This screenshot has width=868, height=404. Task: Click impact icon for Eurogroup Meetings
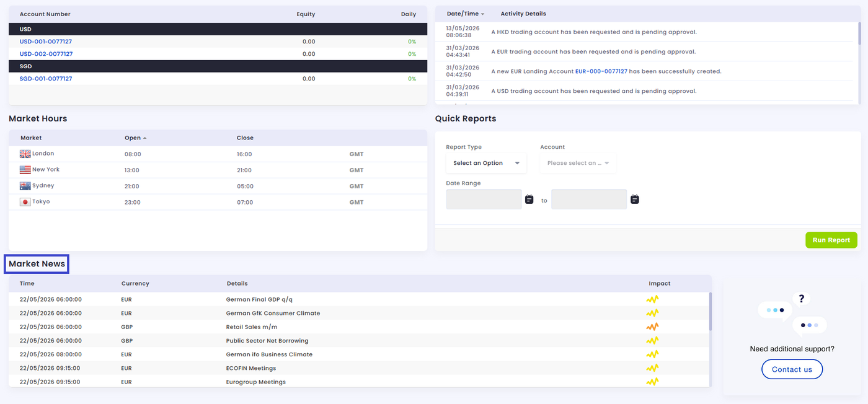[652, 381]
